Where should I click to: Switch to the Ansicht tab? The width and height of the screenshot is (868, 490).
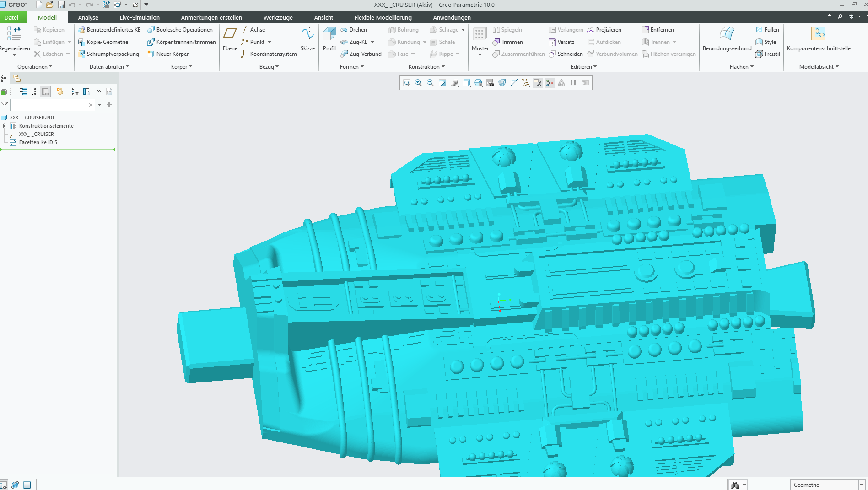click(x=323, y=17)
